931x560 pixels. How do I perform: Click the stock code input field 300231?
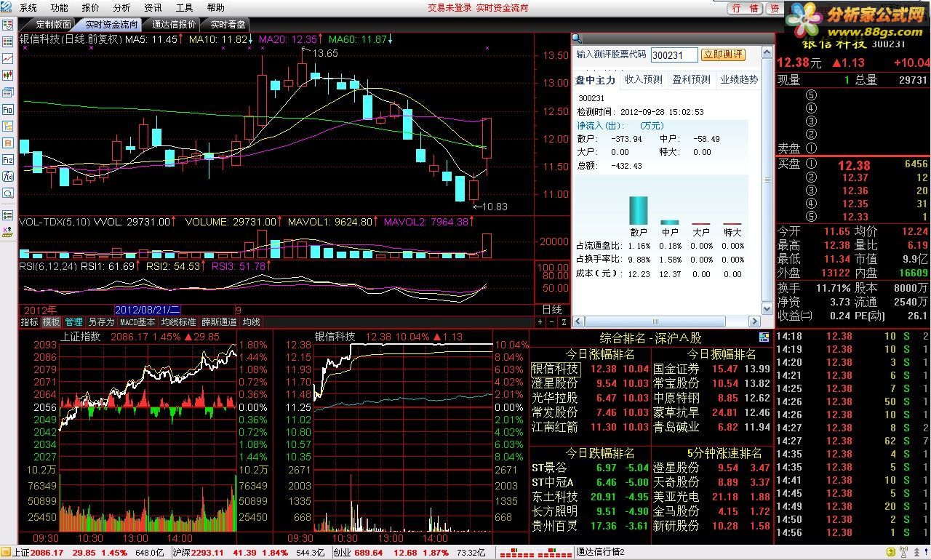674,55
